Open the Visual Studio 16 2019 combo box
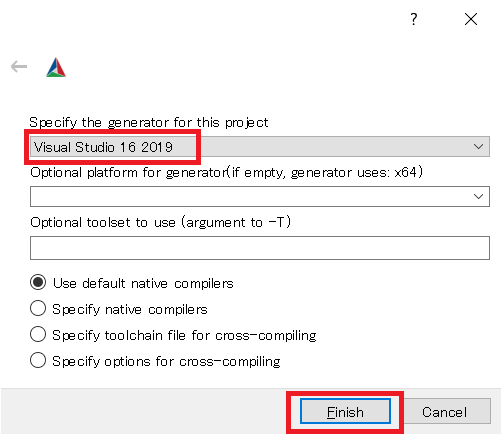Screen dimensions: 502x435 (x=260, y=147)
